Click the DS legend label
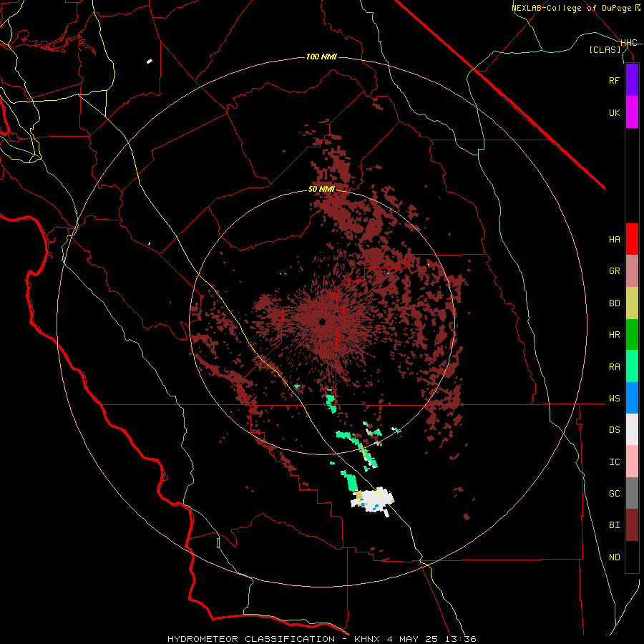The height and width of the screenshot is (644, 644). click(x=614, y=430)
